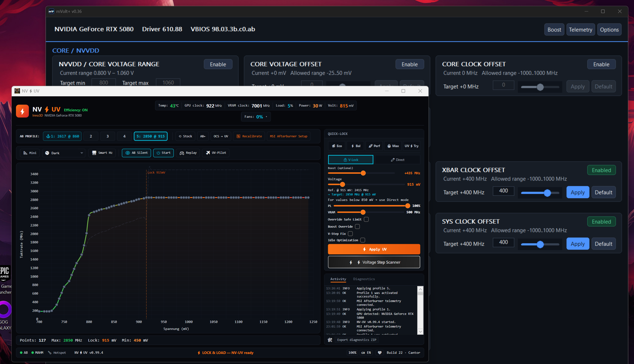Open the Activity log tab
634x364 pixels.
coord(338,279)
